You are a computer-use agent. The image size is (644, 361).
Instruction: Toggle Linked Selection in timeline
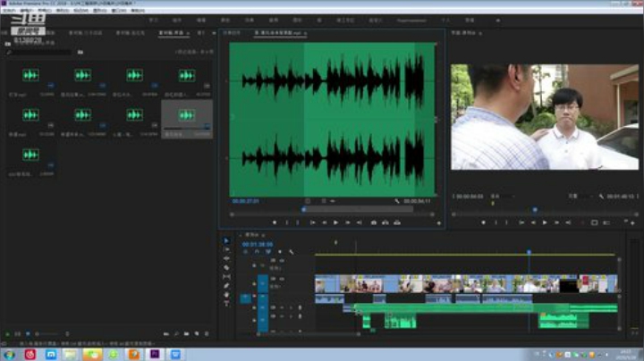[268, 252]
